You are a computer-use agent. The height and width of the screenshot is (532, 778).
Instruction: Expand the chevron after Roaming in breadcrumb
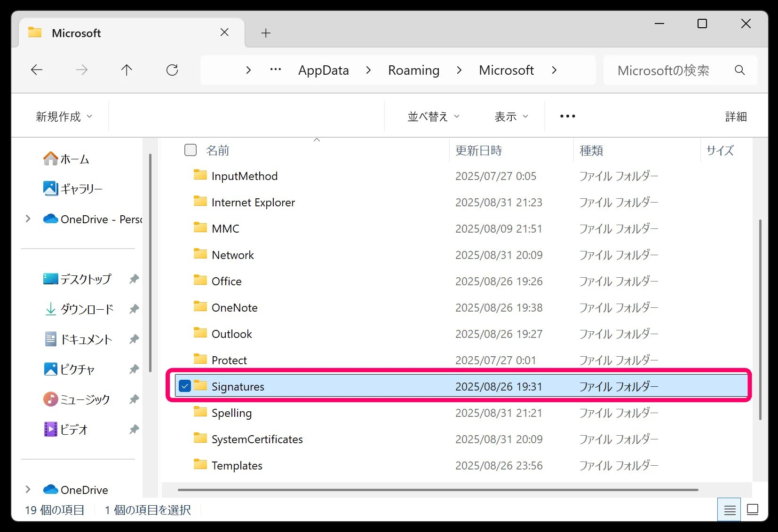(x=459, y=70)
